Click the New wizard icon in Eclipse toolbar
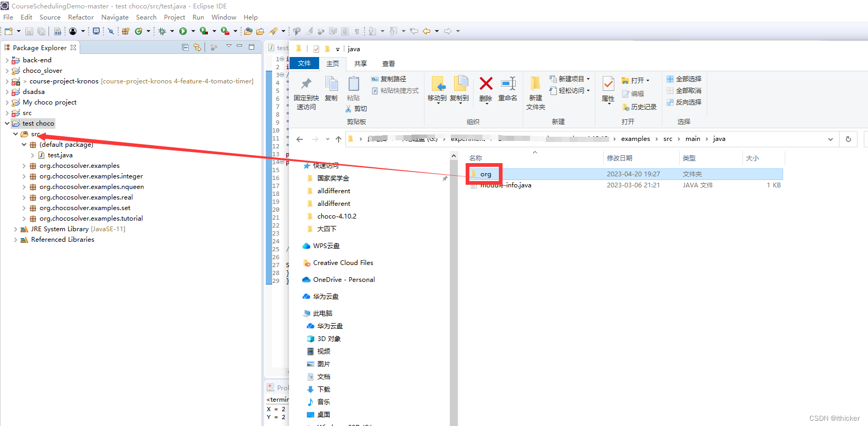The width and height of the screenshot is (868, 426). [8, 31]
